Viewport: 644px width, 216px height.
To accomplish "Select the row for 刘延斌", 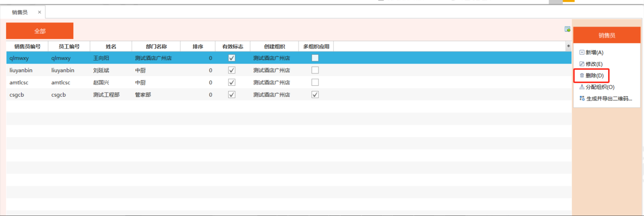I will (101, 70).
